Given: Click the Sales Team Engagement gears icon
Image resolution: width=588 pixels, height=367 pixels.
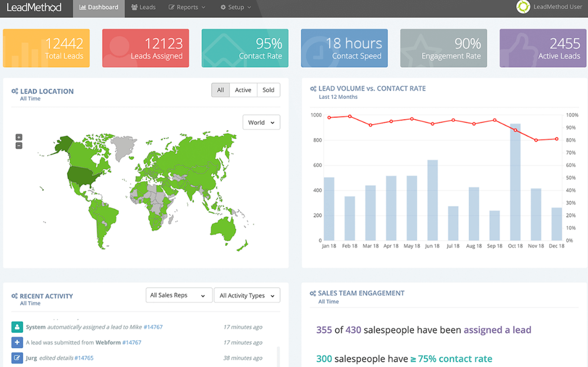Looking at the screenshot, I should click(x=313, y=293).
